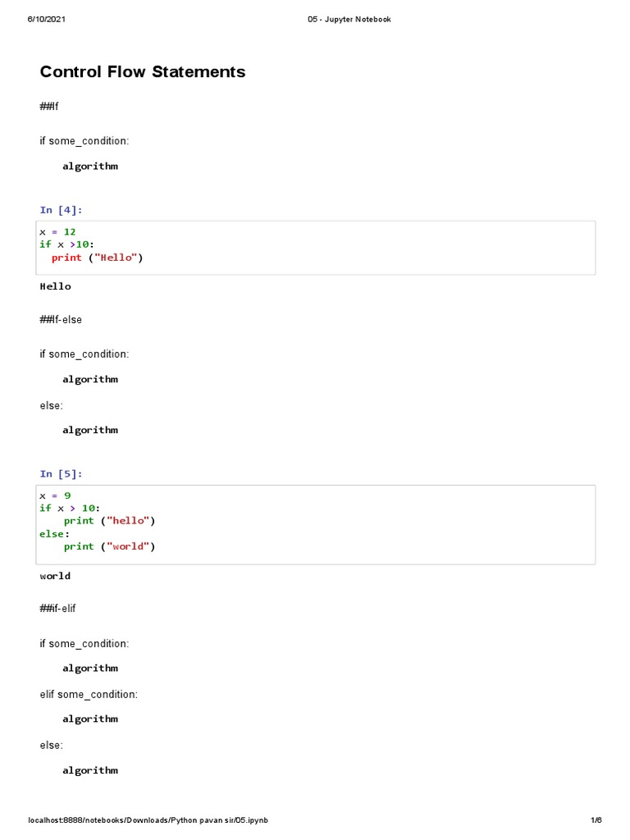Click the green "else:" keyword in cell 5

click(x=55, y=534)
